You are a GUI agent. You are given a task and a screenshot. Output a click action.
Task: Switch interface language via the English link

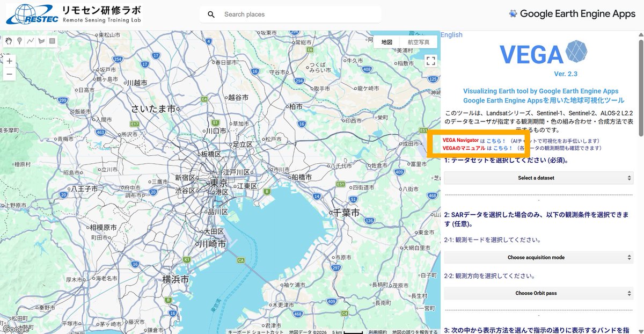coord(451,34)
